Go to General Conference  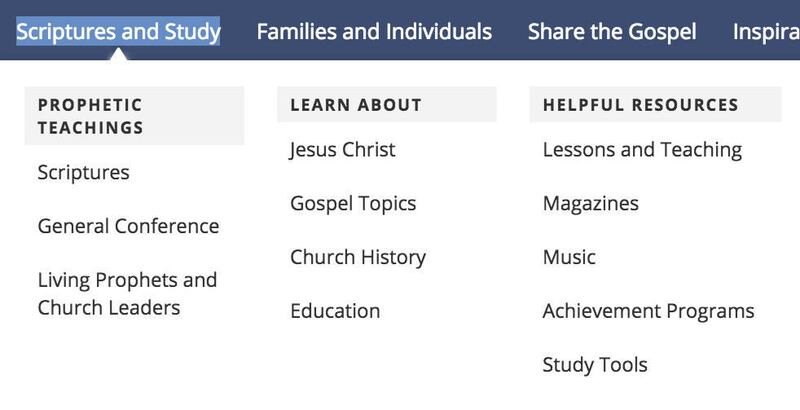pos(128,226)
